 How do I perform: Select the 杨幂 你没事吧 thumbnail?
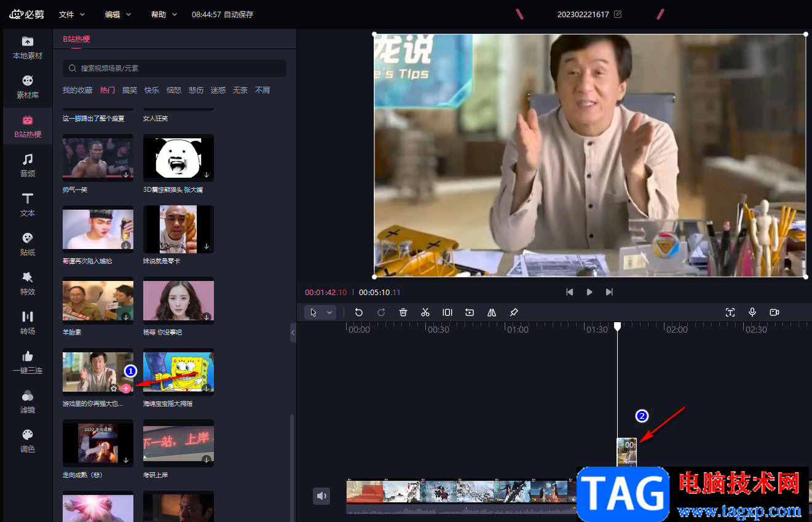pos(178,301)
